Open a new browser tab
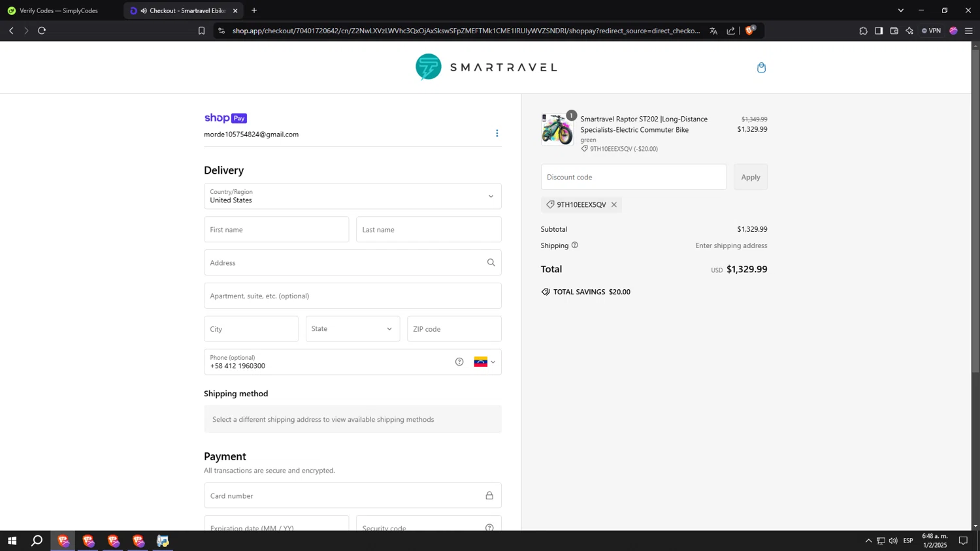The width and height of the screenshot is (980, 551). [x=254, y=10]
